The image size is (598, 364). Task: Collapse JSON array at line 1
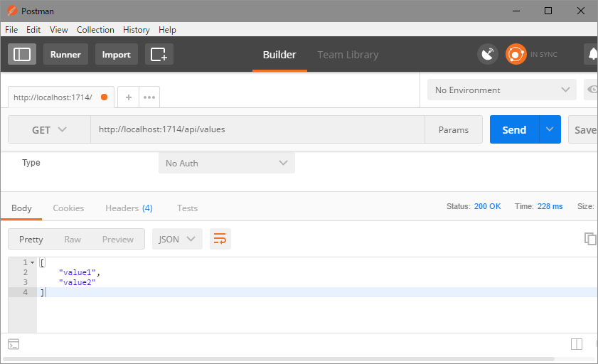click(x=33, y=262)
